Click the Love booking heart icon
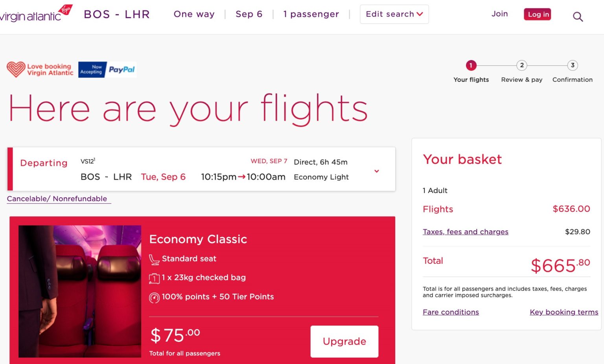Screen dimensions: 604x364 click(x=15, y=69)
